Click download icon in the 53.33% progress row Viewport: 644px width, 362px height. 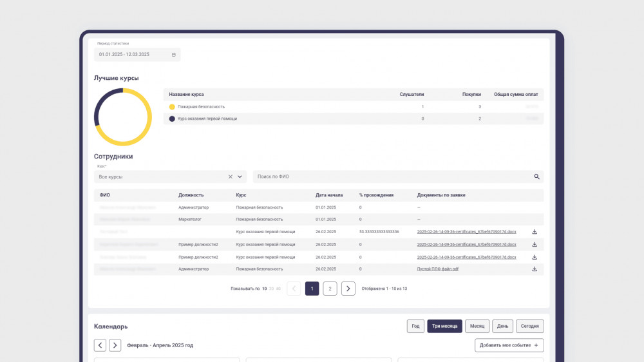click(x=535, y=232)
